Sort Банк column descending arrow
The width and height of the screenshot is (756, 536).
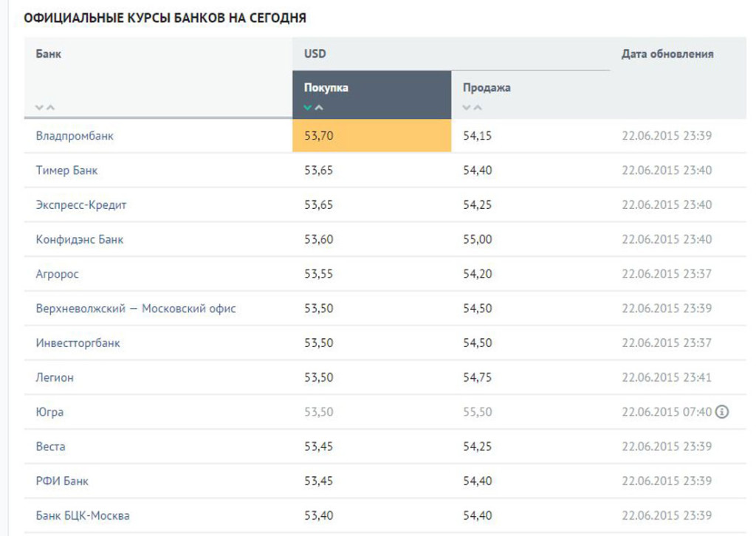[40, 108]
